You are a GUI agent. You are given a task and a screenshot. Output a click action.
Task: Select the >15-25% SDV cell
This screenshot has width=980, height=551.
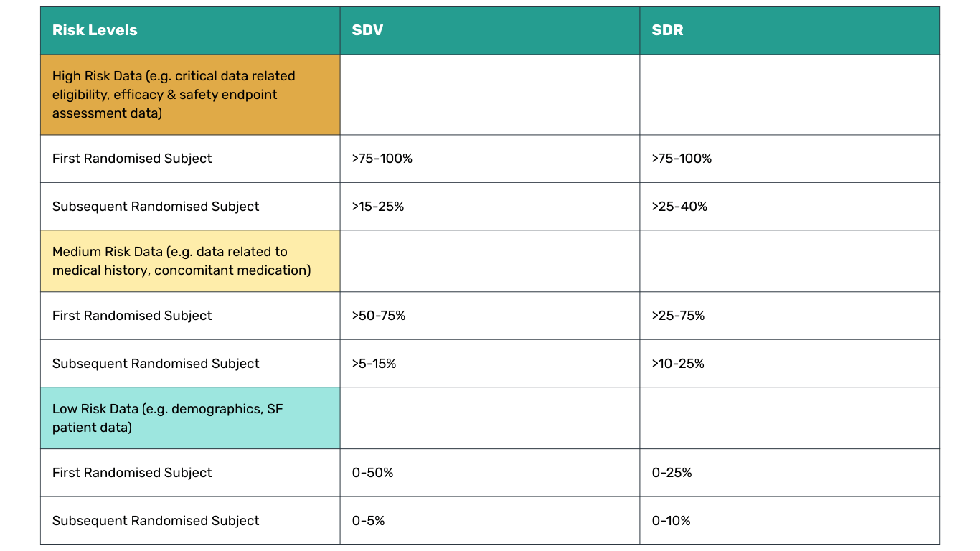tap(378, 207)
